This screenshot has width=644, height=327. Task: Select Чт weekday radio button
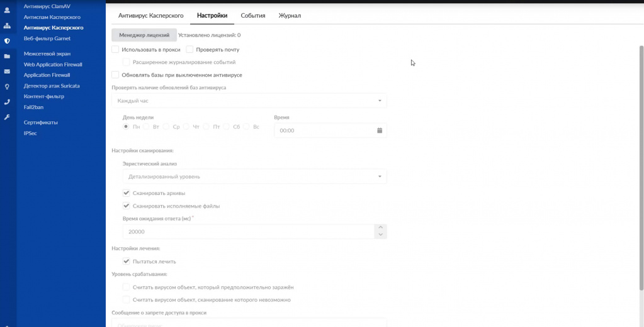click(x=186, y=127)
